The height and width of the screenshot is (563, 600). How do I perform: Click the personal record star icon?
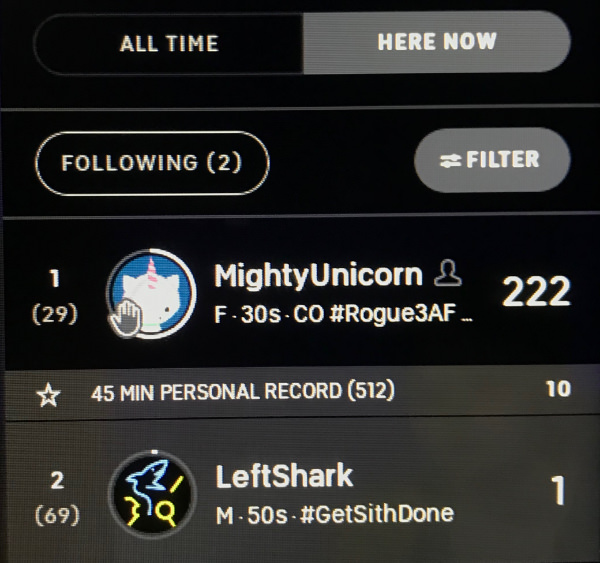[x=48, y=396]
